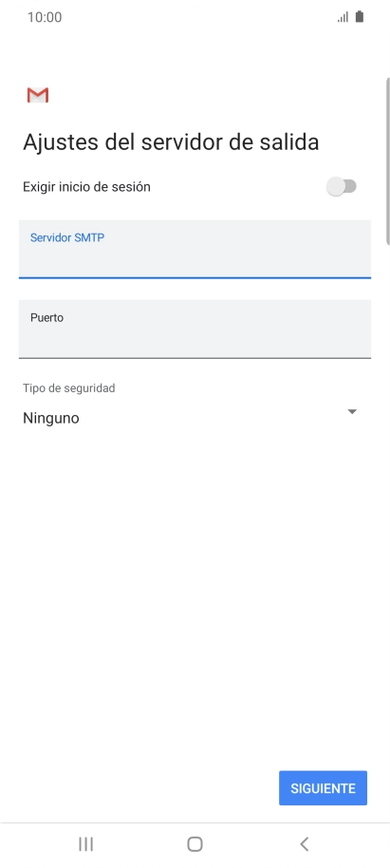Tap the Ajustes del servidor de salida heading

[x=171, y=142]
